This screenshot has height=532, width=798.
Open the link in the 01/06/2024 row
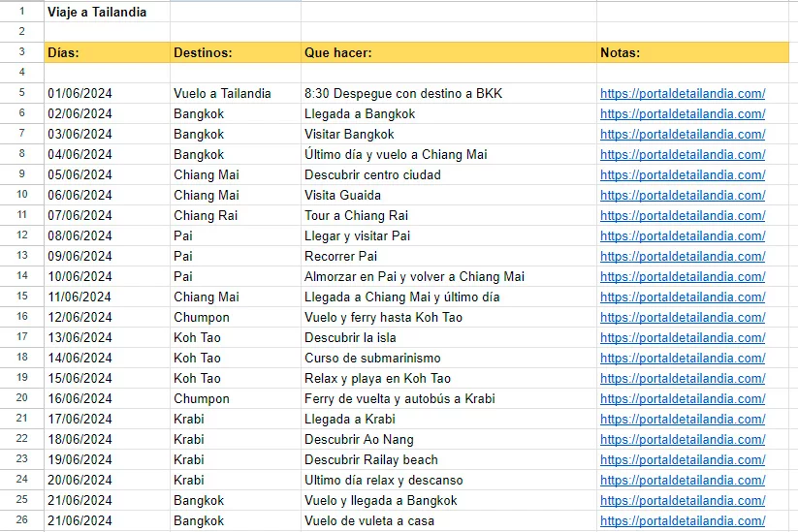pyautogui.click(x=683, y=94)
